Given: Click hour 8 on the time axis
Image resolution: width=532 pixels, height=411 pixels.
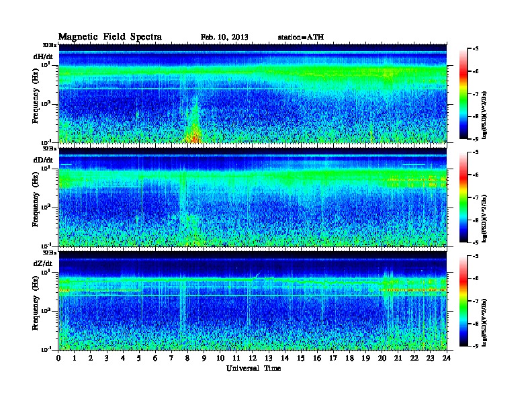Looking at the screenshot, I should [187, 358].
